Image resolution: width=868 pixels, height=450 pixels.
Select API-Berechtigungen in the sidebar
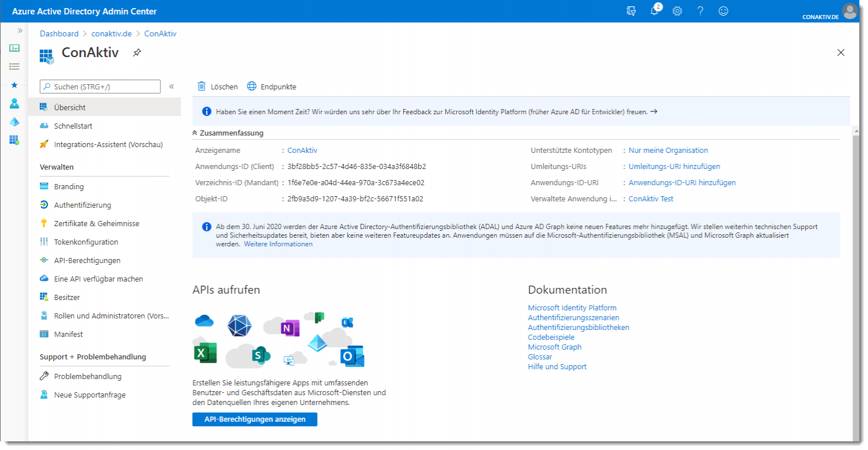(87, 260)
